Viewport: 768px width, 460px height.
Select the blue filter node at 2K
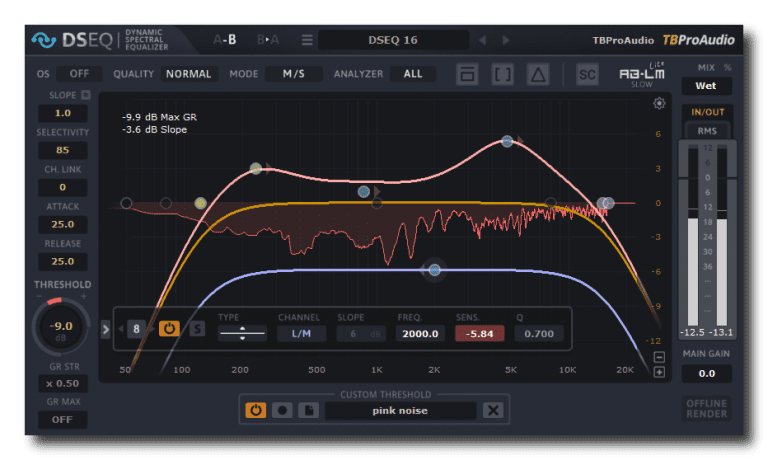[x=434, y=270]
